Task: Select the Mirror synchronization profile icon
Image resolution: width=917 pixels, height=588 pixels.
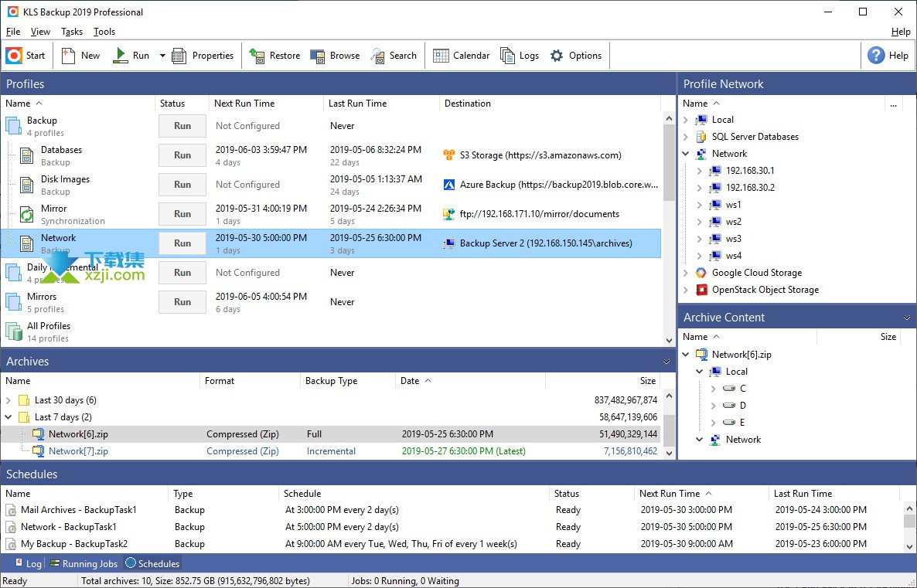Action: [27, 215]
